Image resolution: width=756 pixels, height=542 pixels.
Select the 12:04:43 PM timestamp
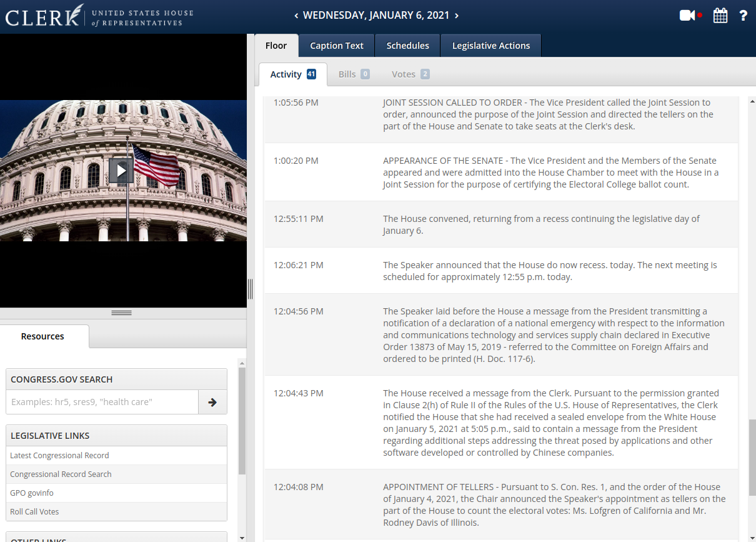click(299, 393)
